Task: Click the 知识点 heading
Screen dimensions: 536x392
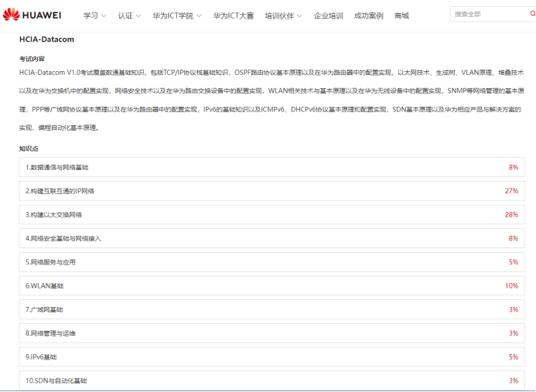Action: click(x=29, y=148)
